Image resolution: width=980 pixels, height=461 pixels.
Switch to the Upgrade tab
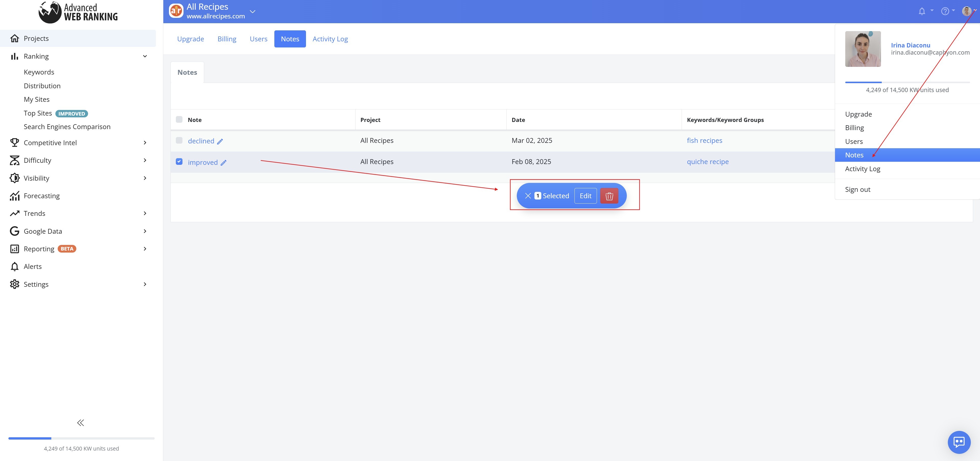191,39
